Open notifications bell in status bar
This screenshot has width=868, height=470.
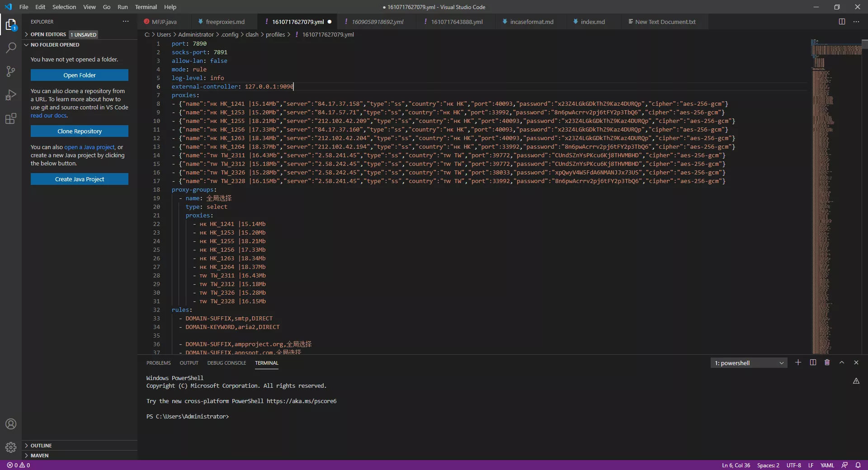[858, 465]
